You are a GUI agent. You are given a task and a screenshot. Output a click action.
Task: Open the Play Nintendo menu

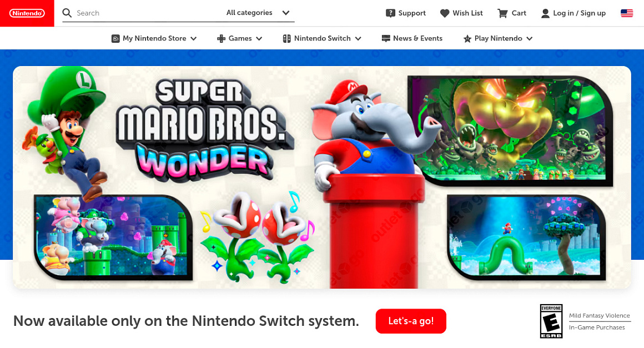(498, 38)
